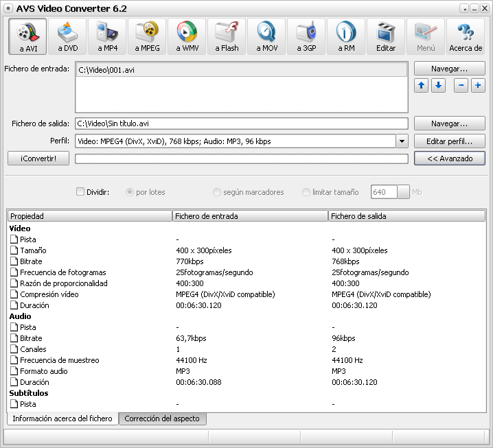Image resolution: width=493 pixels, height=448 pixels.
Task: Click the Menú toolbar icon
Action: coord(426,36)
